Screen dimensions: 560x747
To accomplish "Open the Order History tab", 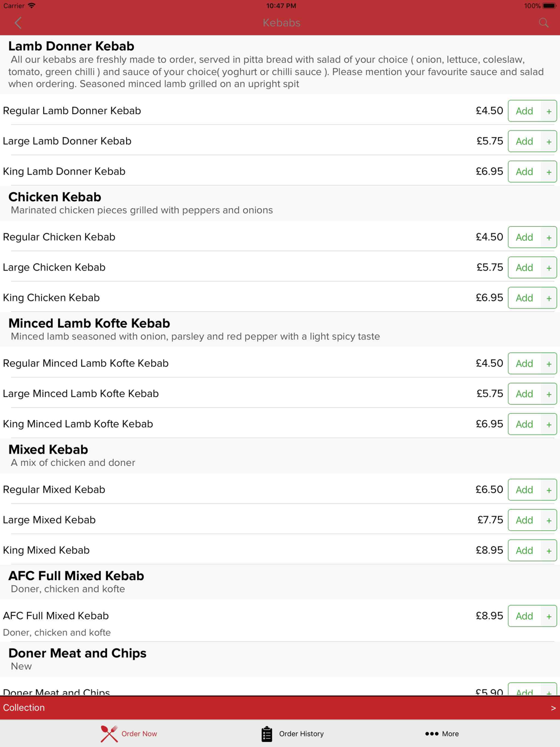I will coord(292,734).
